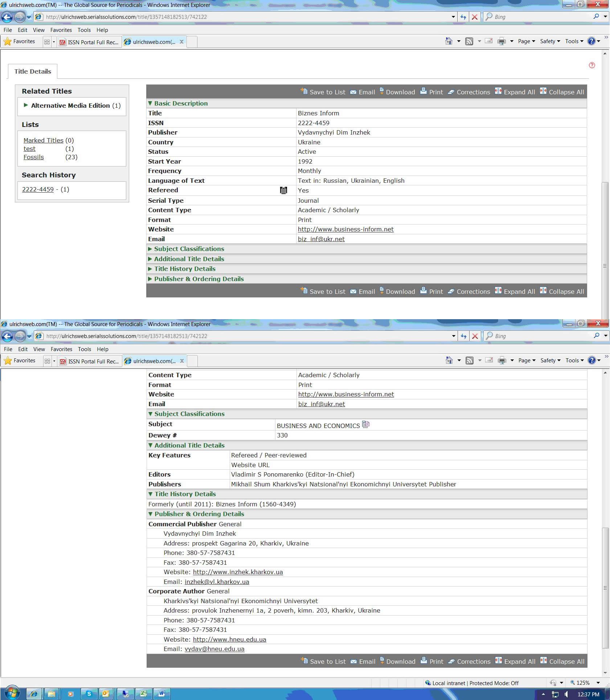Open the File menu in the upper window
This screenshot has height=700, width=610.
[x=8, y=30]
